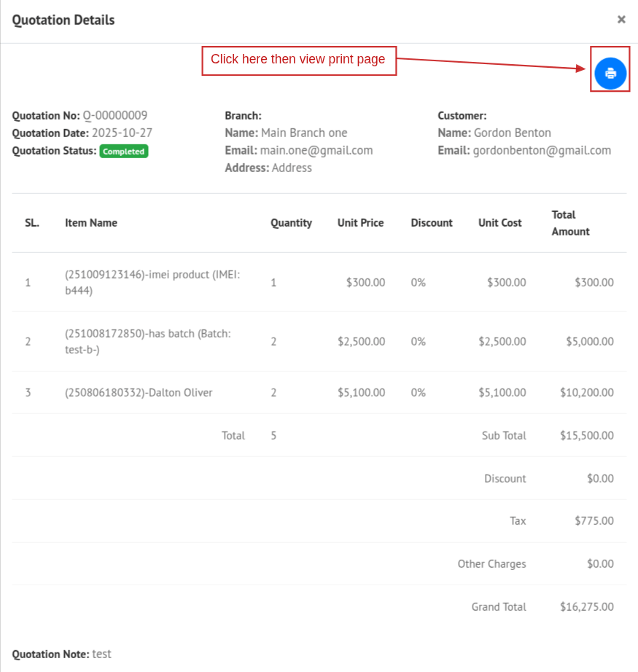Viewport: 638px width, 672px height.
Task: Click customer email gordonbenton@gmail.com
Action: point(541,150)
